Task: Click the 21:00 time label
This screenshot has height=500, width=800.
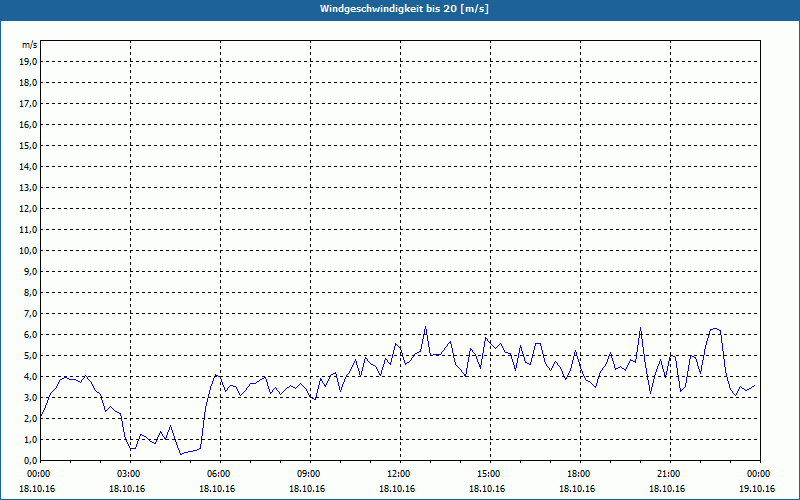Action: click(x=669, y=474)
